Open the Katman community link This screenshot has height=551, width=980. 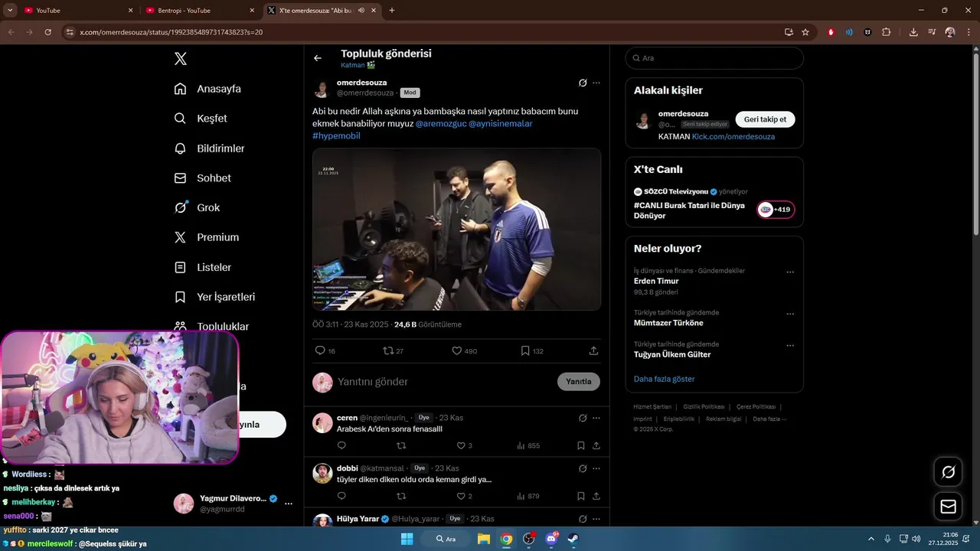(x=358, y=65)
